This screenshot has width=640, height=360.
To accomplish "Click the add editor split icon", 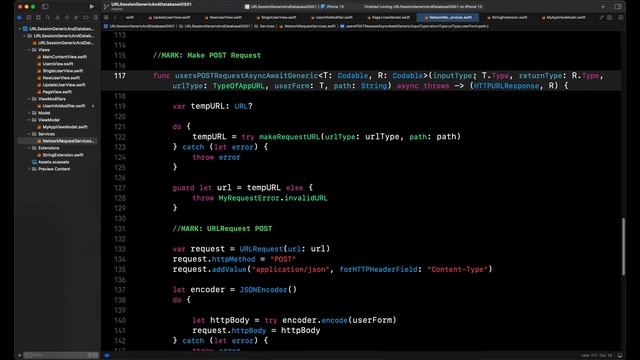I will point(620,18).
